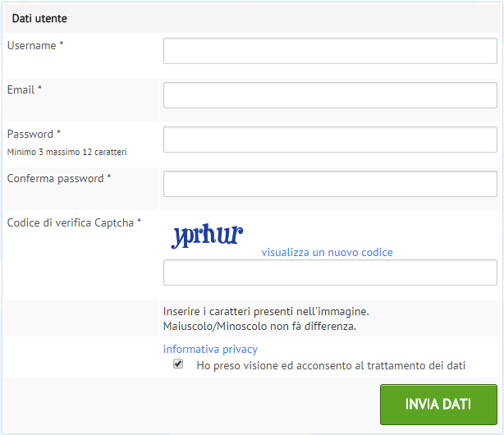This screenshot has height=435, width=504.
Task: Open the 'informativa privacy' link
Action: click(x=210, y=349)
